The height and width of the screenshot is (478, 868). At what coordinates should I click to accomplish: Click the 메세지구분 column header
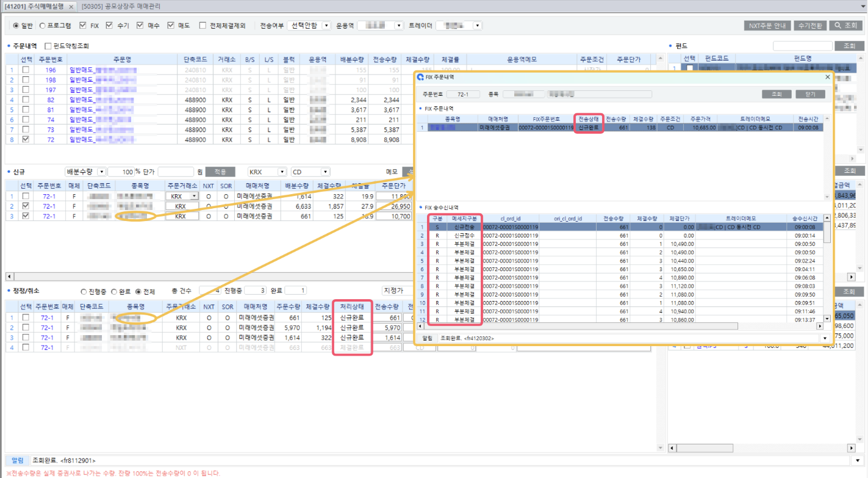(x=464, y=218)
